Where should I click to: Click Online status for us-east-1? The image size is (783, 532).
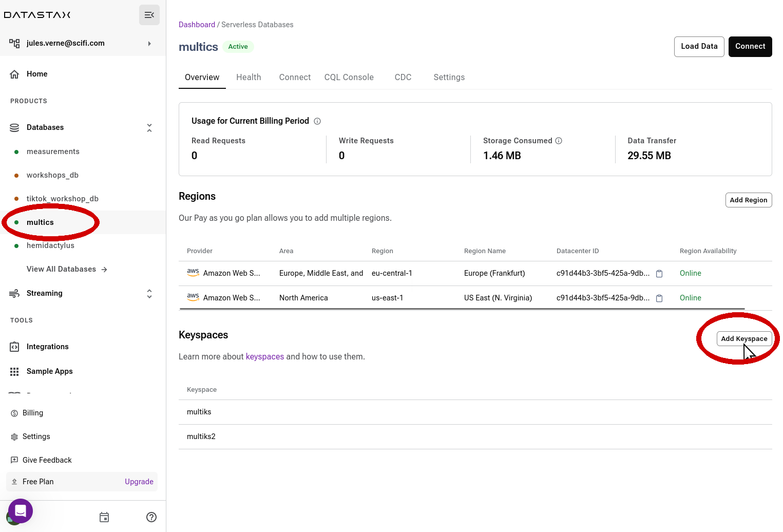pyautogui.click(x=690, y=298)
